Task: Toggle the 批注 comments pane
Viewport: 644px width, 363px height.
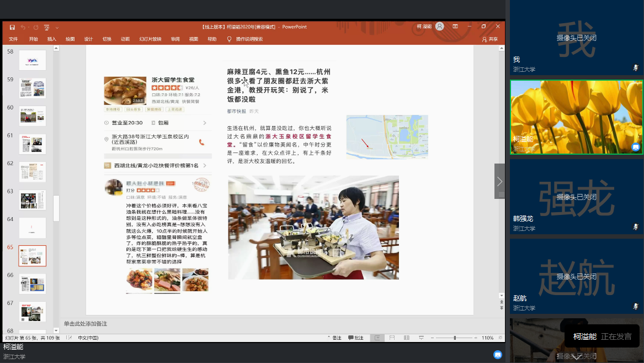Action: (356, 338)
